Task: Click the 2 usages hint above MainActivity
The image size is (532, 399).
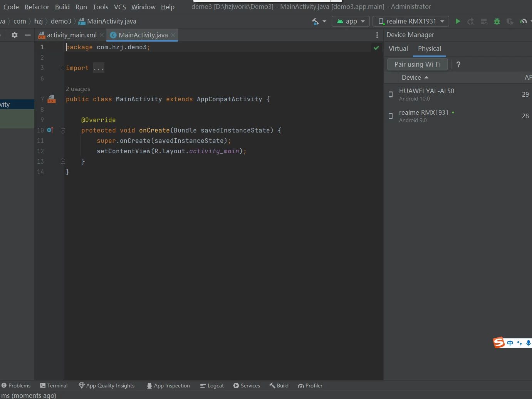Action: (78, 89)
